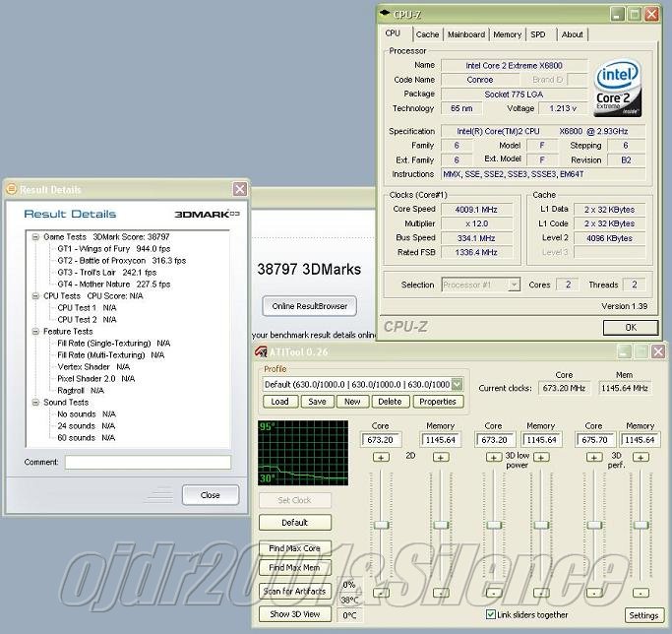Click the 3D low power Core slider handle
Viewport: 672px width, 634px height.
(494, 525)
